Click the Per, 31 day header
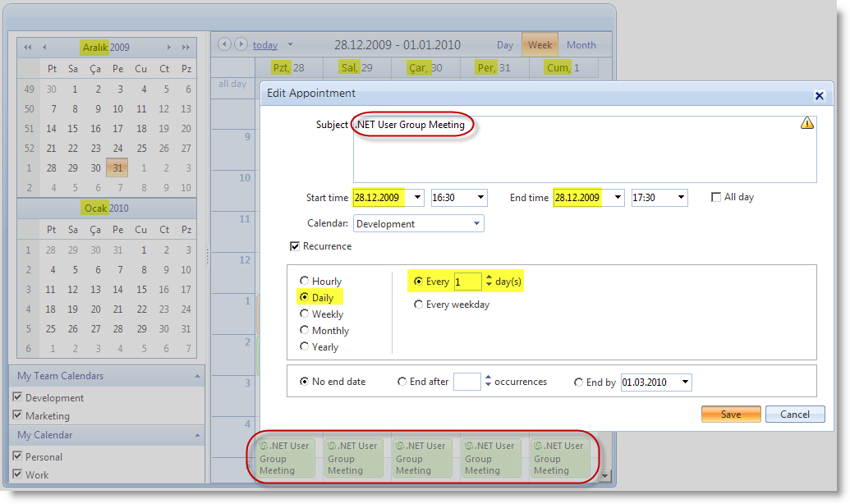The image size is (850, 504). 494,68
